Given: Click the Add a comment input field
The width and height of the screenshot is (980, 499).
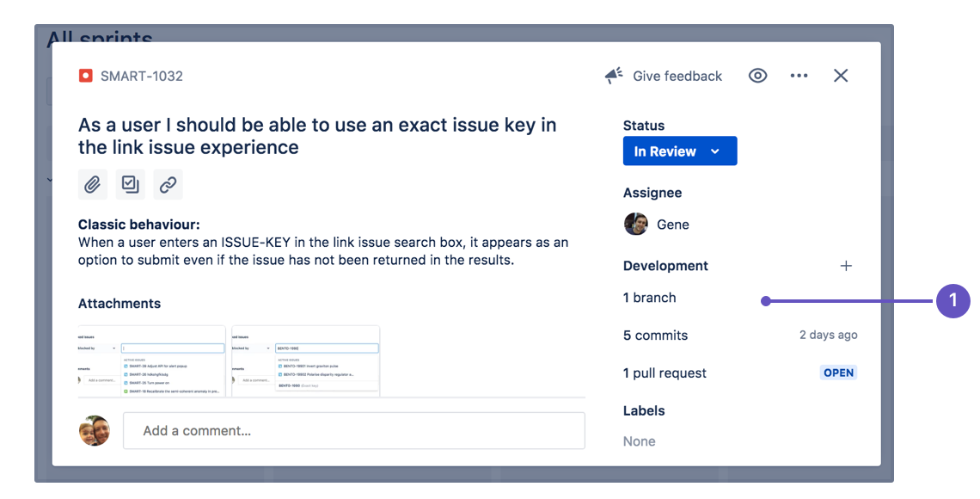Looking at the screenshot, I should (353, 430).
